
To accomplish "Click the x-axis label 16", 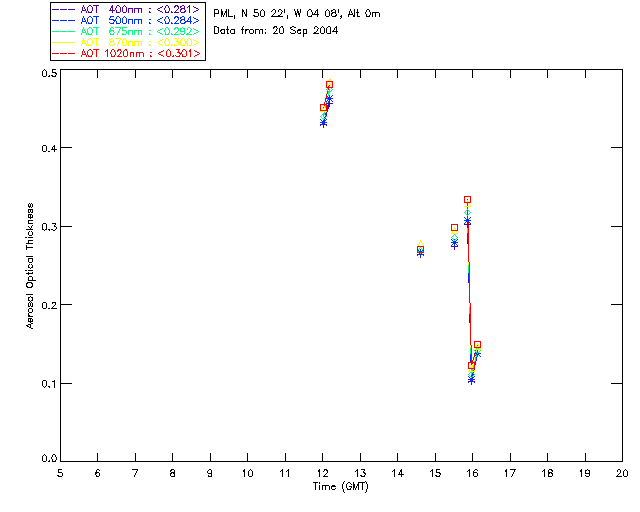I will click(473, 473).
